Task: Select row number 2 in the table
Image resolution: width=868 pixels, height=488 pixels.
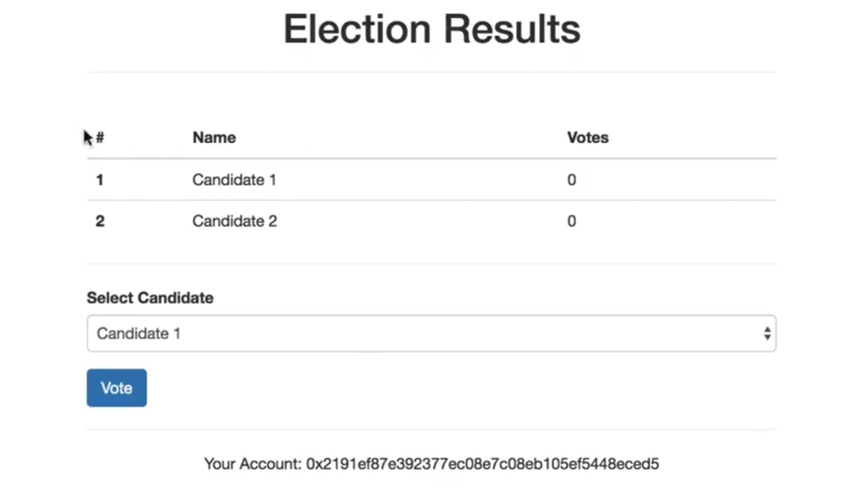Action: 99,221
